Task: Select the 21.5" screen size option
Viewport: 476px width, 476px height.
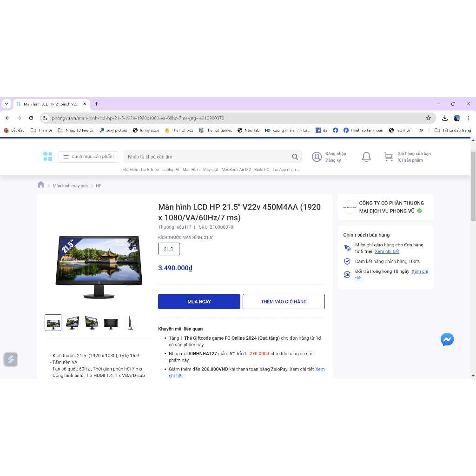Action: [169, 249]
